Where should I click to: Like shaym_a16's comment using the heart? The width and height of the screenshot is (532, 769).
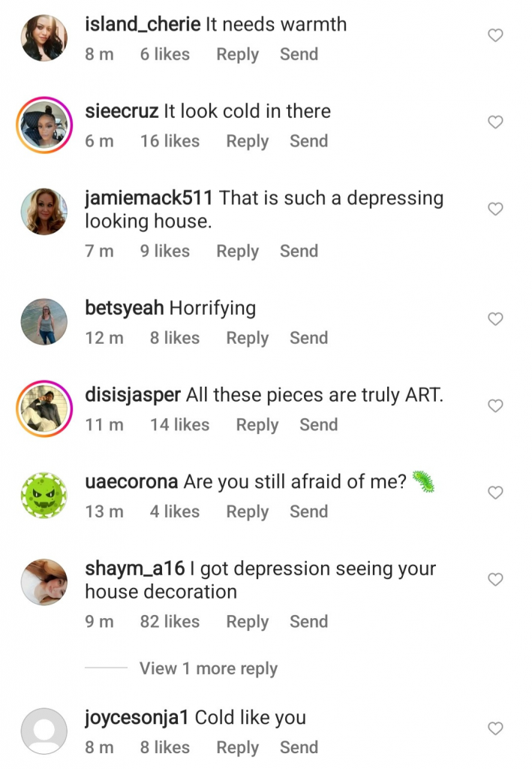495,579
